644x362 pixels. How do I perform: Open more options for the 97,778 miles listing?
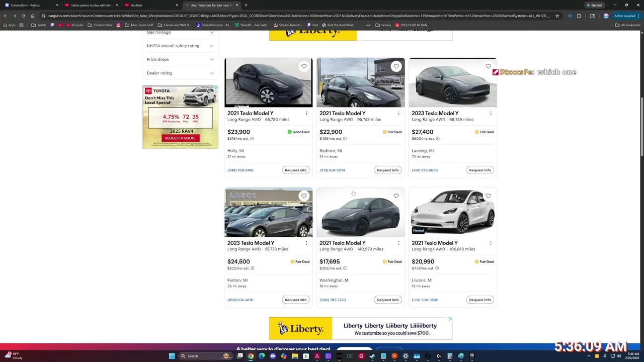tap(306, 243)
